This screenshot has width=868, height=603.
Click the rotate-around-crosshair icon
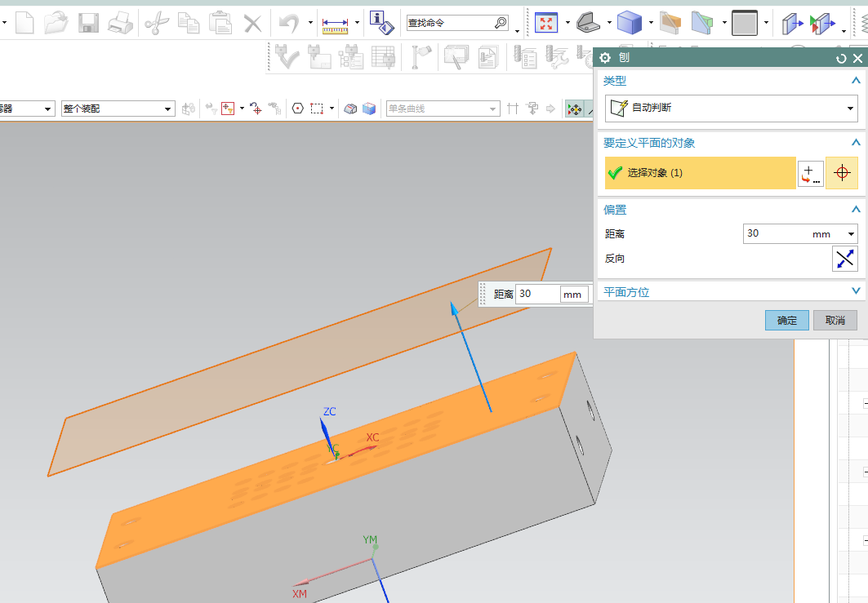pos(256,109)
